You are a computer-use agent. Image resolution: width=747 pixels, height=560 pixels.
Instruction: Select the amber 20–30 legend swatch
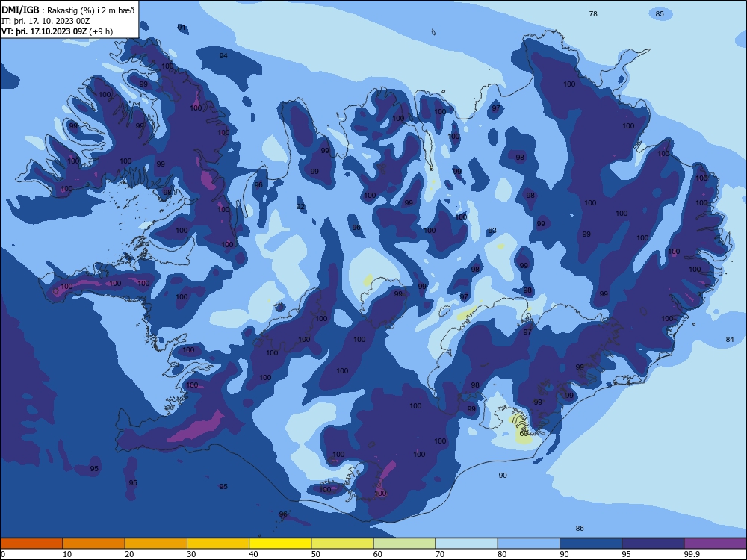[x=156, y=544]
